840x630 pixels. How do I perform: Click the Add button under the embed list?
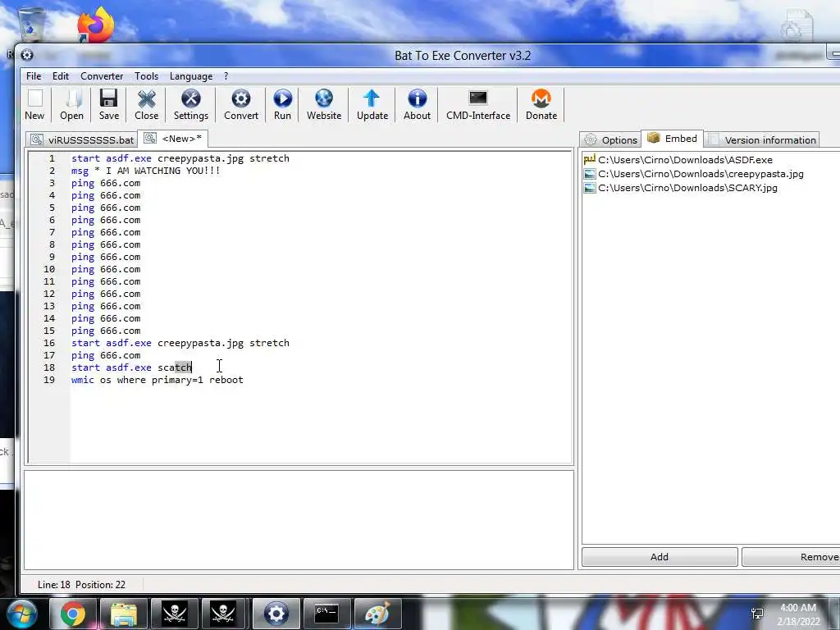[x=660, y=557]
